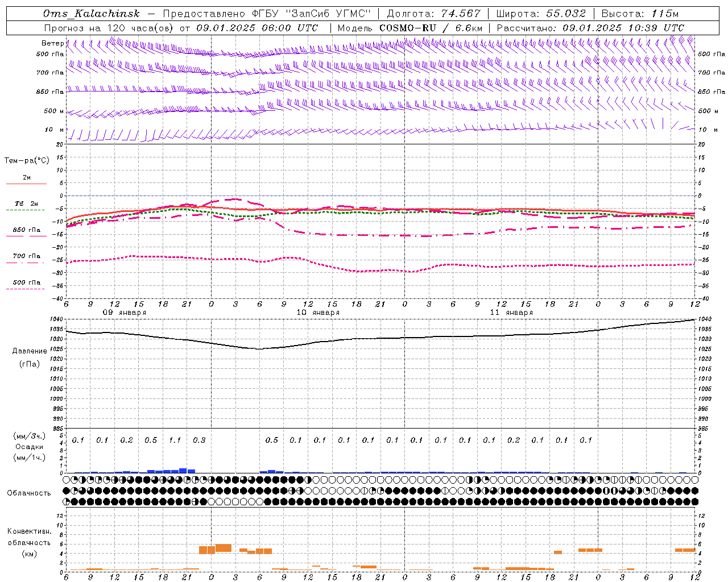Click the Облачность cloud cover label

[29, 493]
